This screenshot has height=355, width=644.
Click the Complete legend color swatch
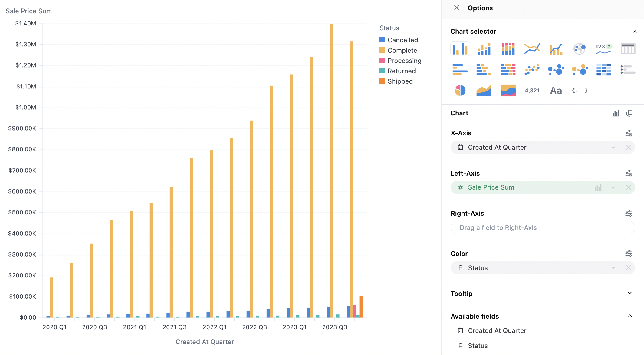[382, 50]
